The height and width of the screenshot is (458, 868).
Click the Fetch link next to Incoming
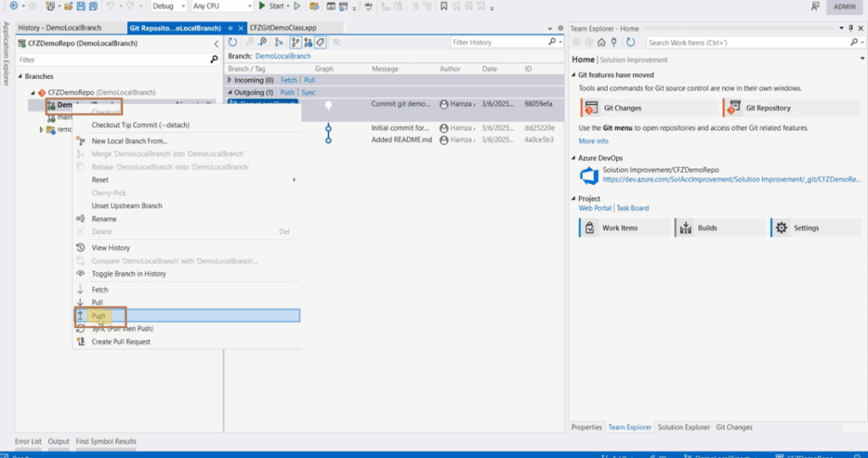[288, 81]
